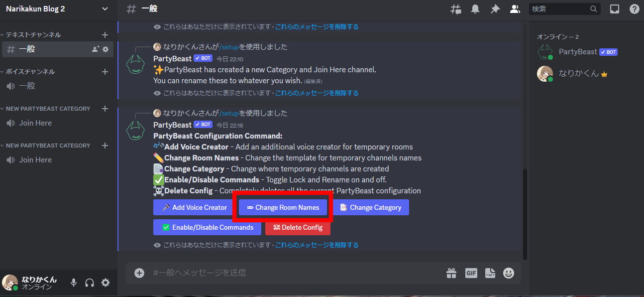Click the sticker icon near the message box
Viewport: 644px width, 297px height.
490,273
